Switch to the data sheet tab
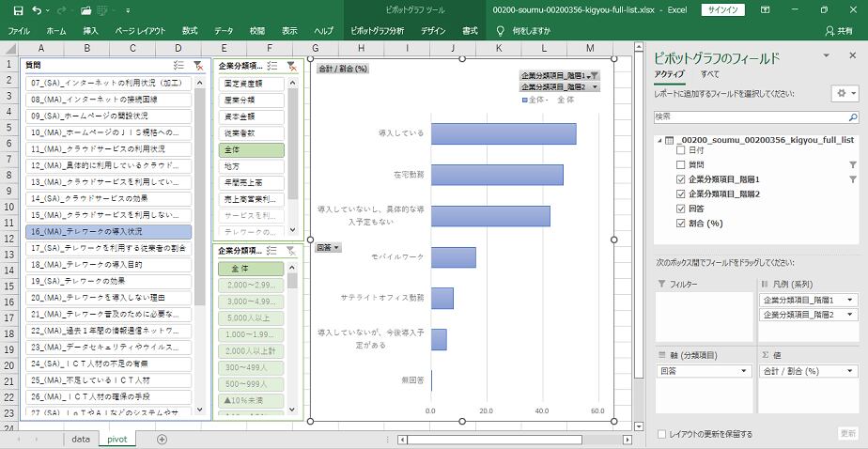Viewport: 868px width, 449px height. click(80, 439)
